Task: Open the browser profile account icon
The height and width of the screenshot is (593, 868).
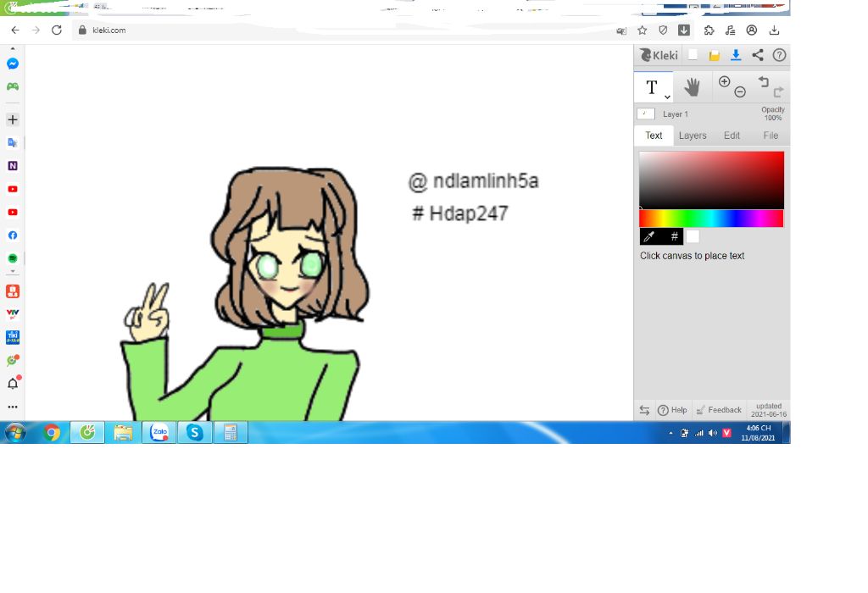Action: (752, 30)
